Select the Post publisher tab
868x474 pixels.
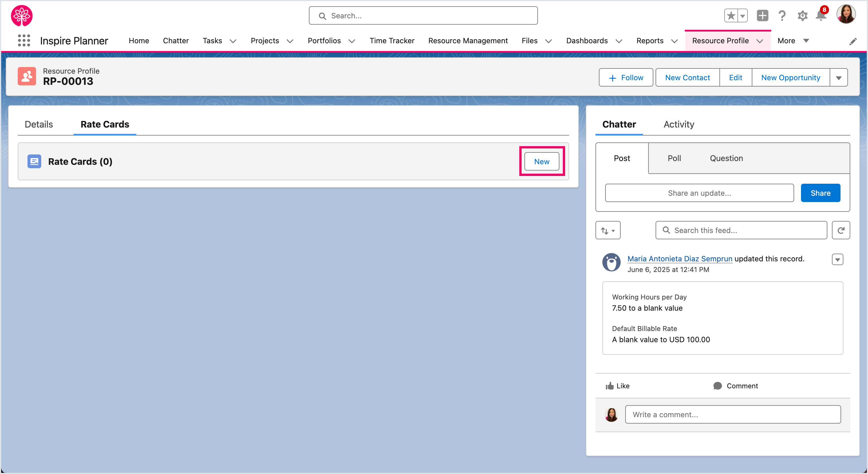point(622,158)
